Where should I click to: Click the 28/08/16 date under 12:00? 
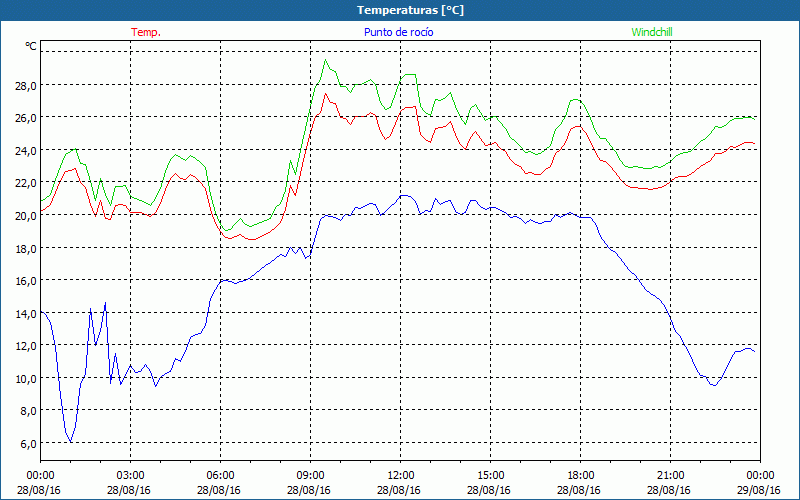[x=399, y=490]
